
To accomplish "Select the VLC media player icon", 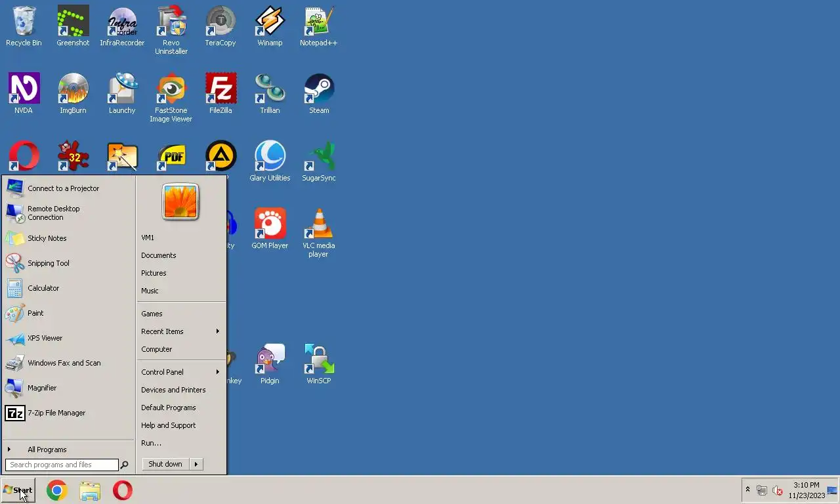I will (x=319, y=233).
